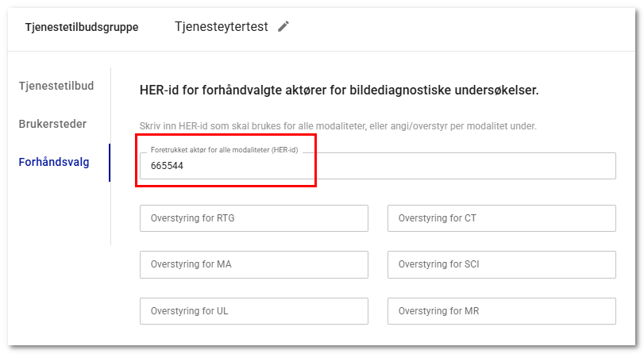Select the Overstyring for MA input
The width and height of the screenshot is (644, 354).
click(x=253, y=264)
